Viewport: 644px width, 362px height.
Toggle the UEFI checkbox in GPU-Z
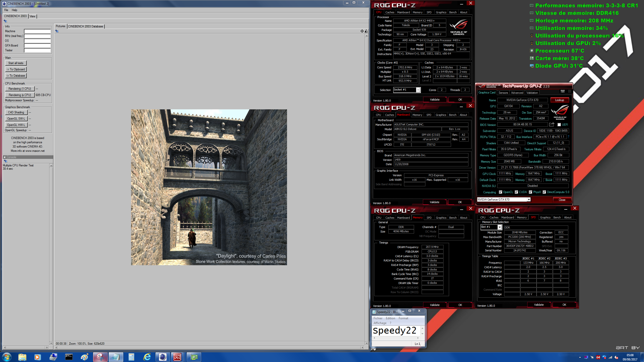pos(559,125)
